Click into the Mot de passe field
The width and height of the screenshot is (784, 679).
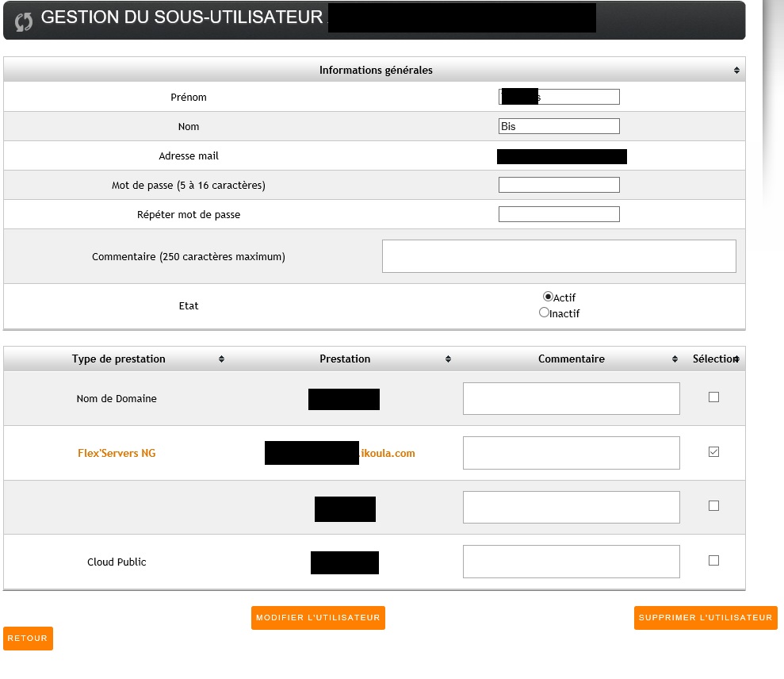click(x=559, y=185)
